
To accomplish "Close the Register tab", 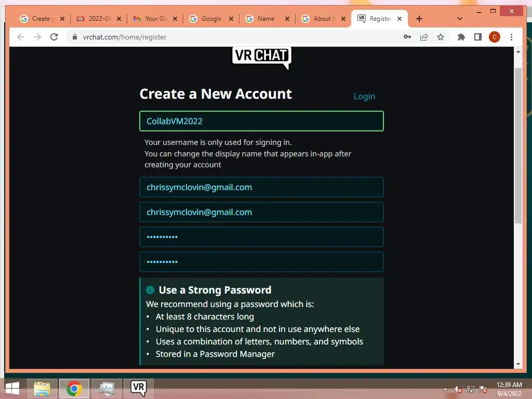I will [x=400, y=19].
